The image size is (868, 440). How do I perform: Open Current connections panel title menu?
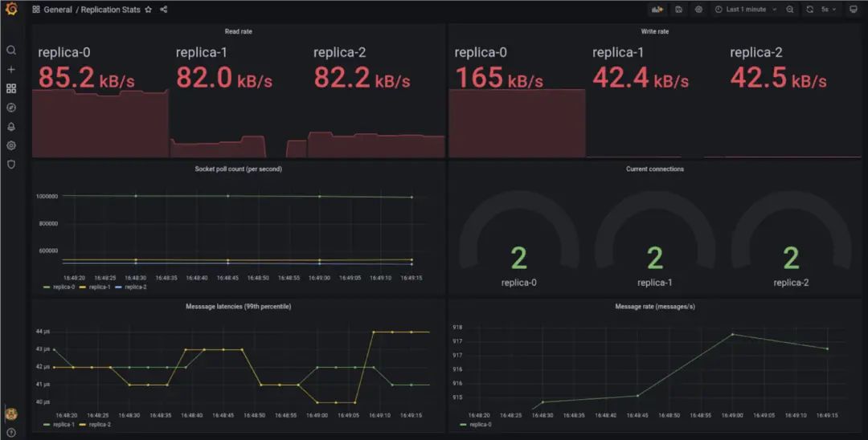point(655,169)
